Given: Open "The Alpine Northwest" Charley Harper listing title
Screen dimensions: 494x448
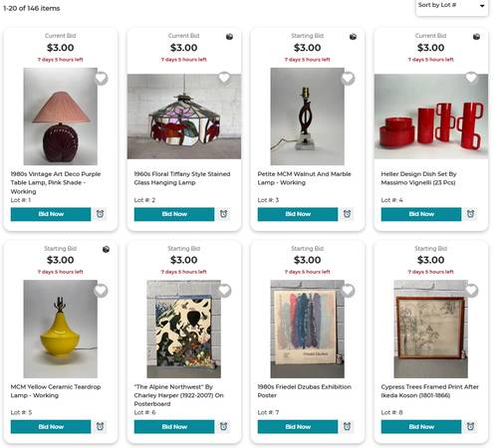Looking at the screenshot, I should tap(179, 395).
